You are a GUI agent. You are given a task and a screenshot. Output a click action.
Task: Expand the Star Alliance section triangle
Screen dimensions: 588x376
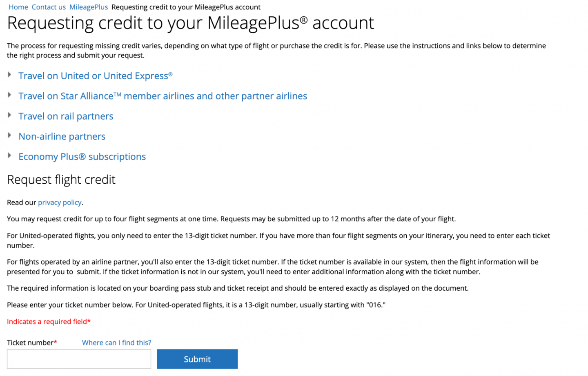coord(9,95)
